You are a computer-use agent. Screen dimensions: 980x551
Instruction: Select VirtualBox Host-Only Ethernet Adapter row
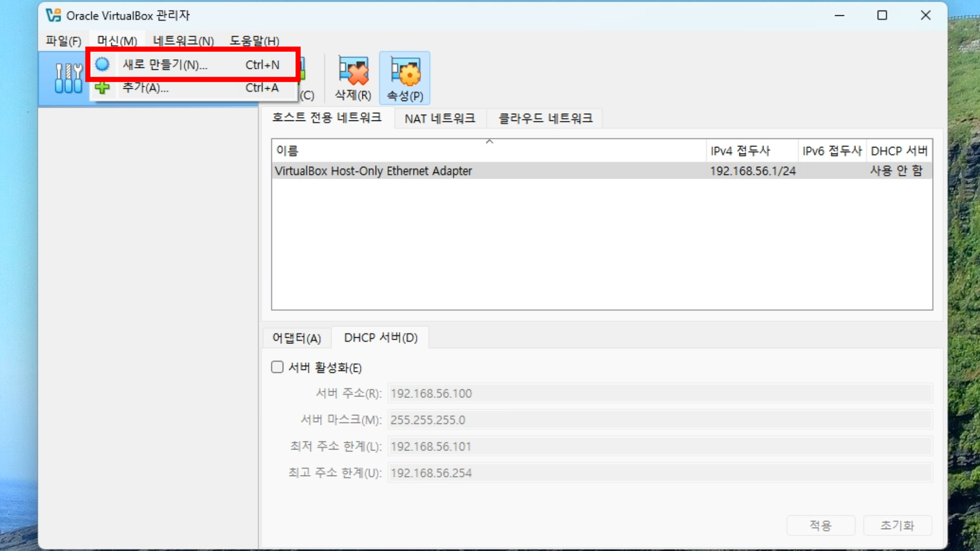click(x=373, y=171)
